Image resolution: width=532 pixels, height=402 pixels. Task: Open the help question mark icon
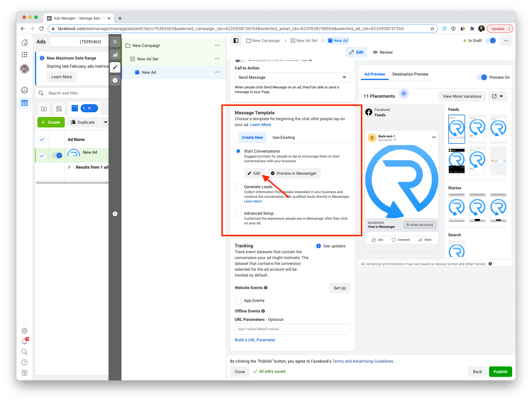pyautogui.click(x=25, y=362)
